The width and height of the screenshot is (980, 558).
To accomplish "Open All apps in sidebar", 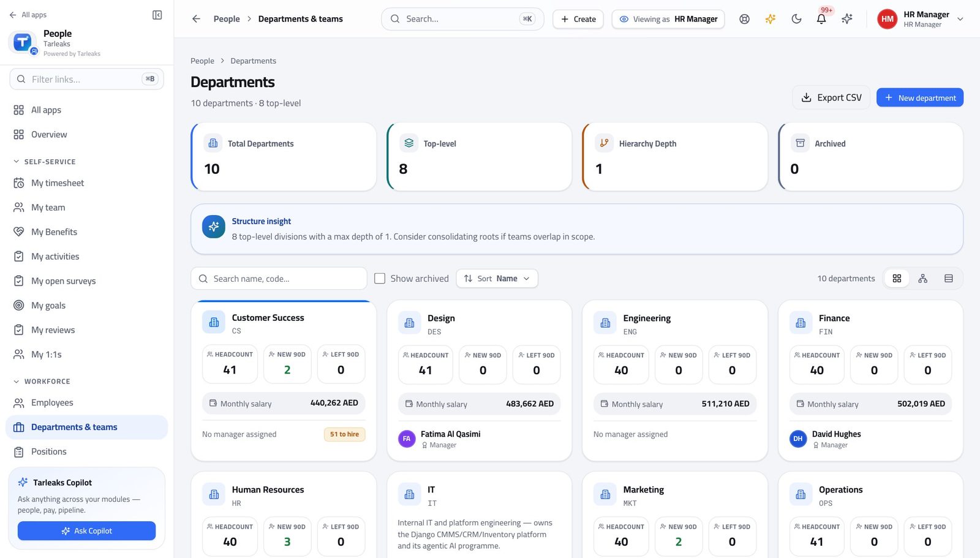I will pos(86,110).
